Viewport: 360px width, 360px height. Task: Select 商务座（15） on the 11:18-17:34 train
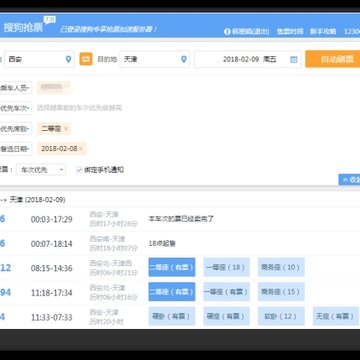click(281, 292)
